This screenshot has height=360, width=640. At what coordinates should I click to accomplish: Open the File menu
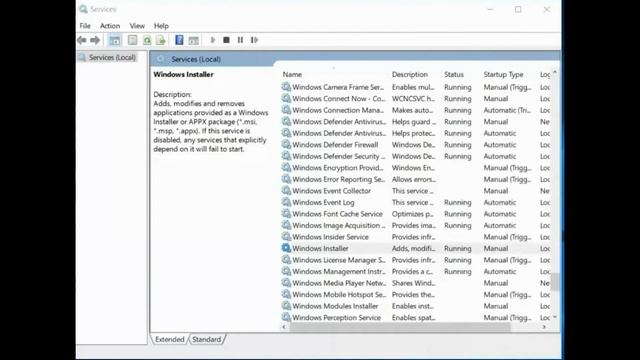85,26
